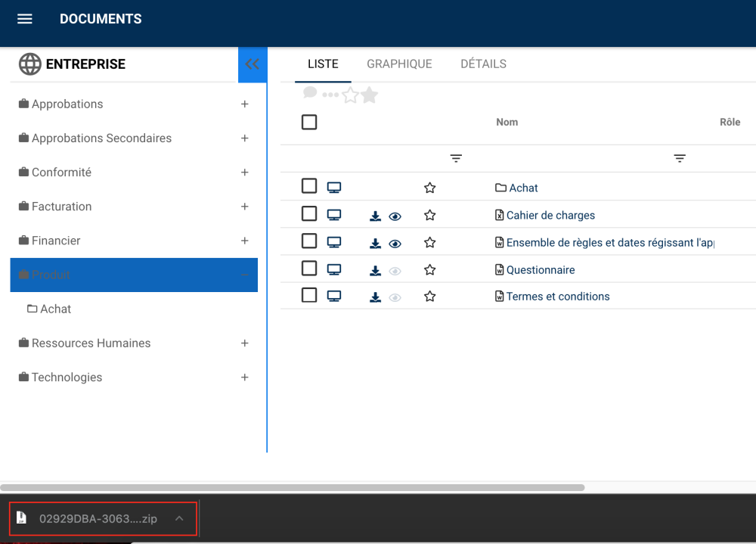Check the Ensemble de règles checkbox
The image size is (756, 544).
pyautogui.click(x=309, y=241)
